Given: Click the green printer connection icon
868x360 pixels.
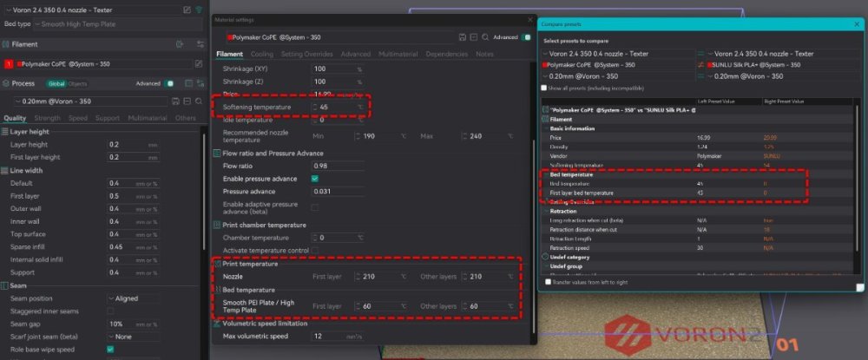Looking at the screenshot, I should tap(200, 10).
